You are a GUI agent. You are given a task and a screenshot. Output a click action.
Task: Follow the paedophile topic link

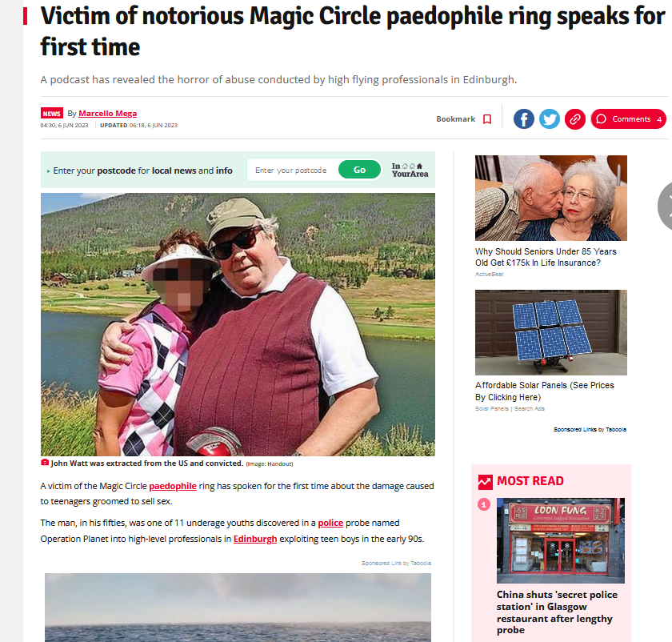click(173, 486)
